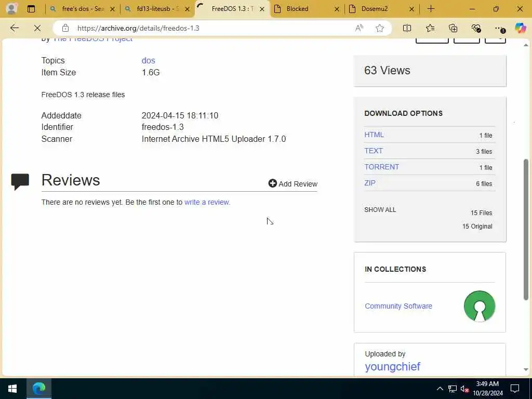Image resolution: width=532 pixels, height=399 pixels.
Task: Click the Reviews speech bubble icon
Action: coord(20,181)
